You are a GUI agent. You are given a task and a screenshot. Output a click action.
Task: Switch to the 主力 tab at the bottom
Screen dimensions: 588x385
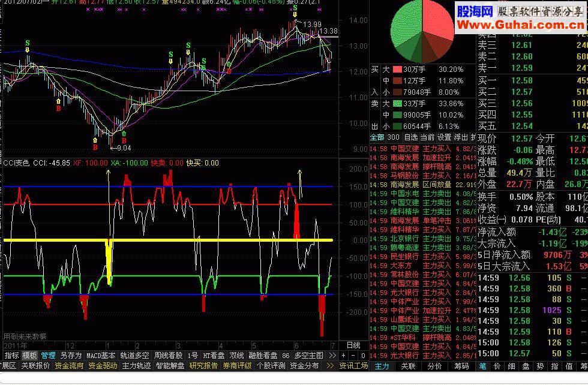pyautogui.click(x=382, y=366)
